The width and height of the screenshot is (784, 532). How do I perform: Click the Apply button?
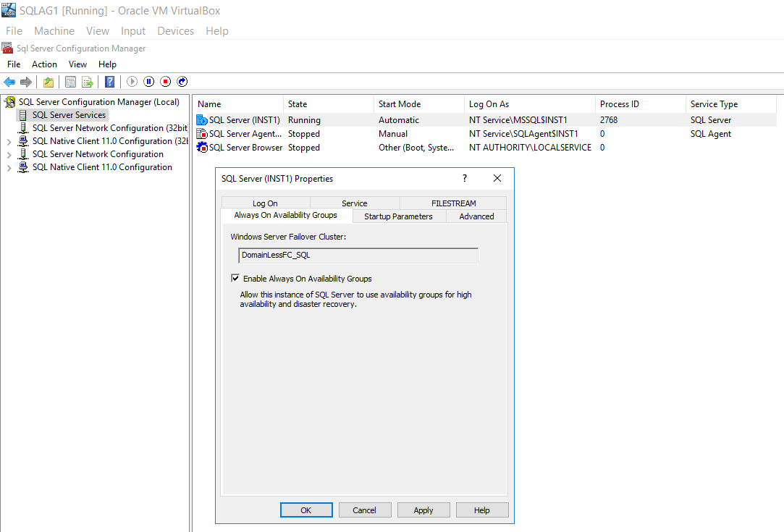(423, 510)
